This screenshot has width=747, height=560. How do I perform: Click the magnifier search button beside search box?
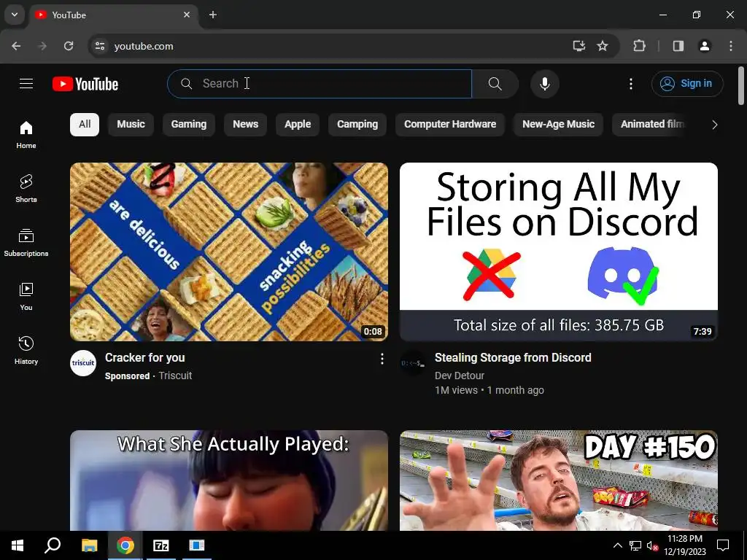point(495,84)
